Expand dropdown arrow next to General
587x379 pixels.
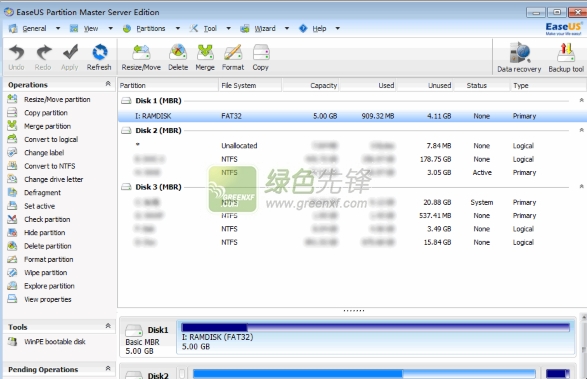coord(58,28)
